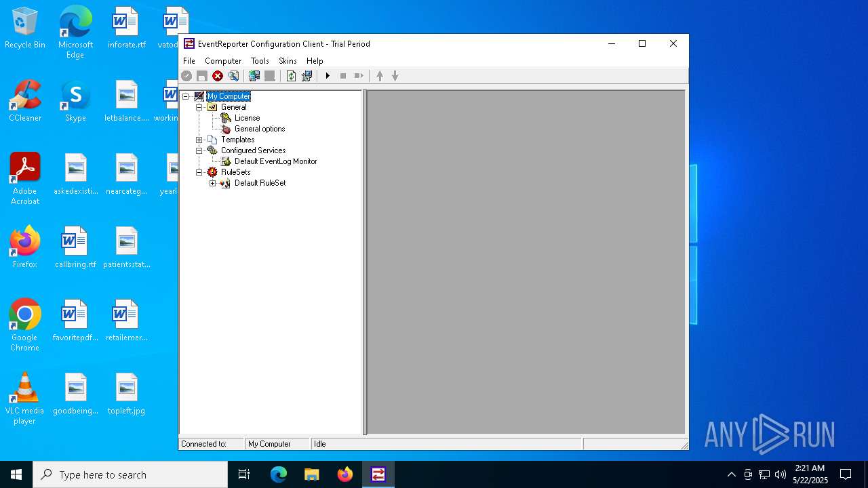Click the Windows Start button
This screenshot has height=488, width=868.
[x=16, y=474]
